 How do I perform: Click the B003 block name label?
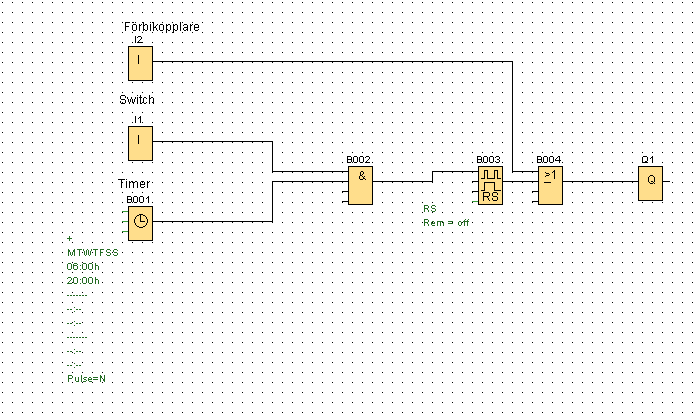tap(489, 160)
